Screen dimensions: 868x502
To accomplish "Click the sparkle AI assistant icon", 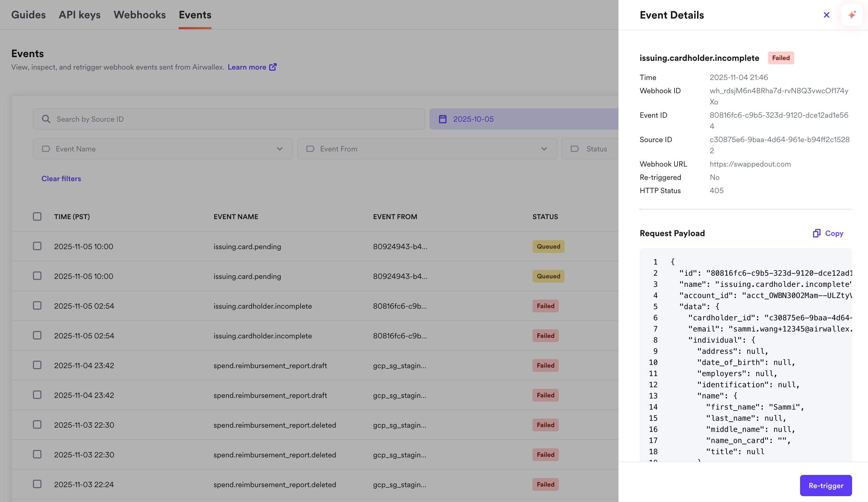I will coord(852,15).
